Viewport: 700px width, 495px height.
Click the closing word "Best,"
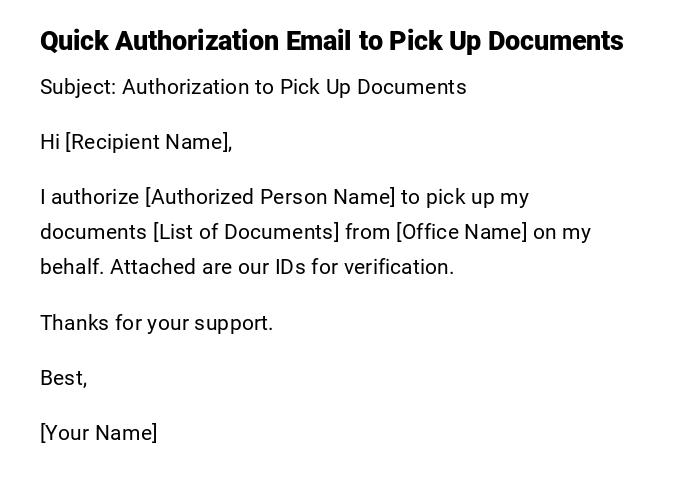point(63,378)
